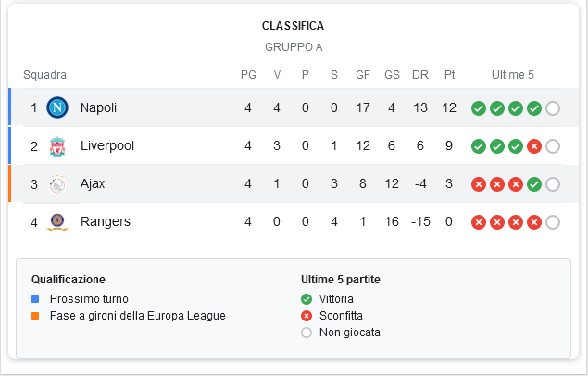Click Rangers' unplayed match circle
The image size is (588, 376).
click(x=553, y=222)
